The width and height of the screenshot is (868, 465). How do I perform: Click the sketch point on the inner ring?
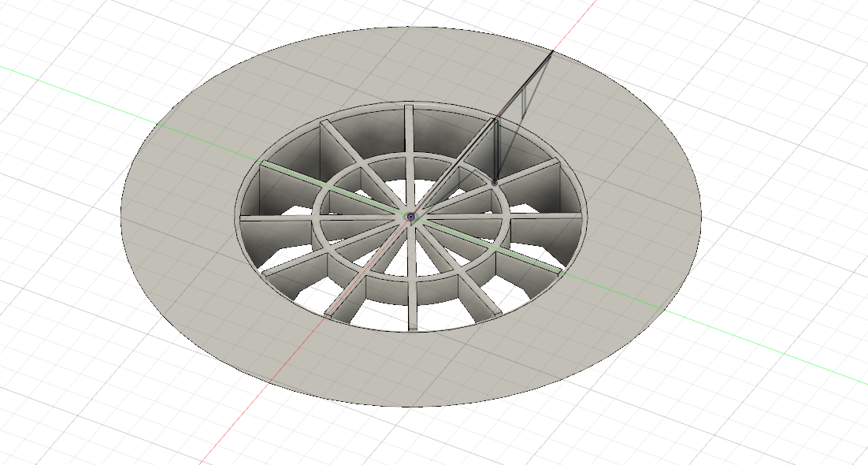(x=495, y=183)
